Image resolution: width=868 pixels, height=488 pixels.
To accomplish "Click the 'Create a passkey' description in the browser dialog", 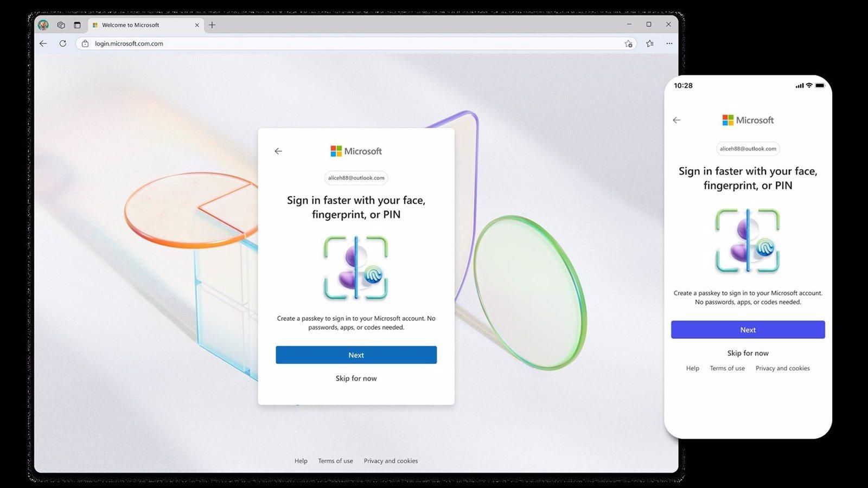I will point(356,323).
